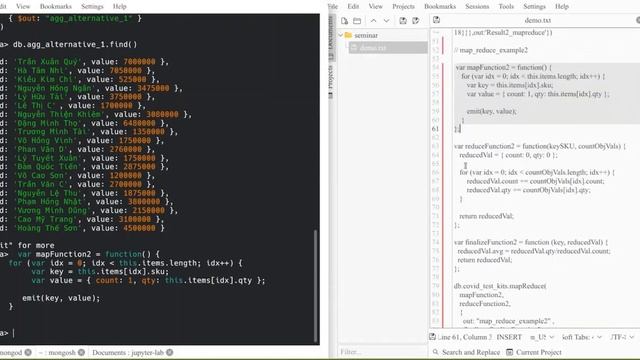Toggle the INSERT mode indicator
640x360 pixels.
[509, 337]
